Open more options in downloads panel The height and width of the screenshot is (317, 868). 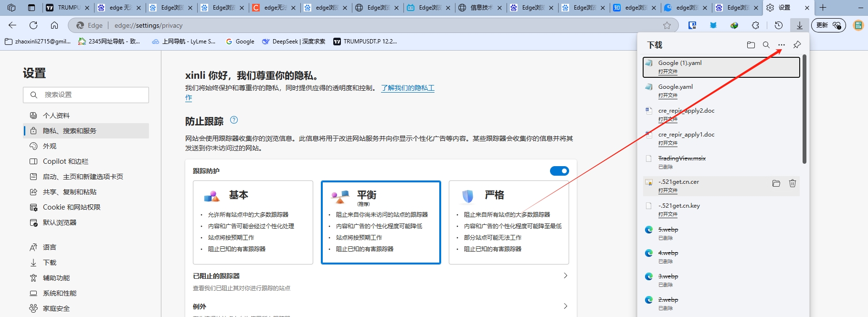coord(782,45)
